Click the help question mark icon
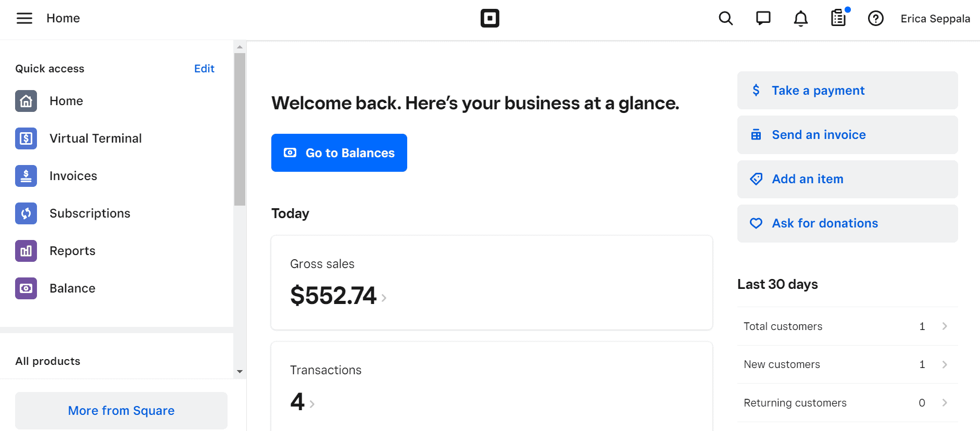Viewport: 980px width, 431px height. pos(875,19)
